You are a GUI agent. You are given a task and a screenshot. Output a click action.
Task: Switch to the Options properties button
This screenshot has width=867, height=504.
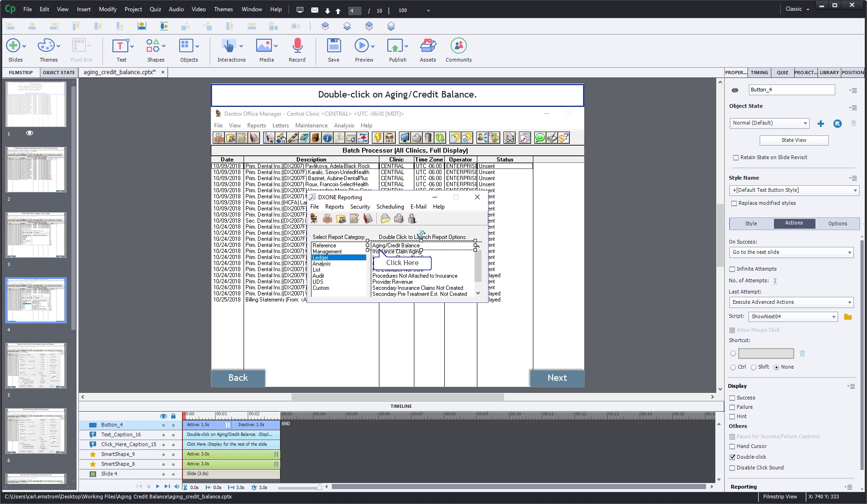pos(837,224)
